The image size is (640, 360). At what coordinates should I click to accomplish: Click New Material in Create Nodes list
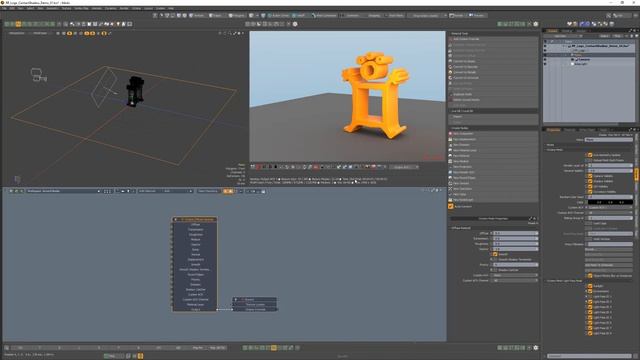(493, 156)
